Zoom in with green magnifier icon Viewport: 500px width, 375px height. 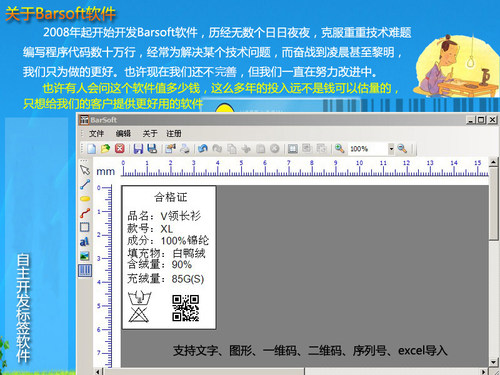pyautogui.click(x=340, y=148)
